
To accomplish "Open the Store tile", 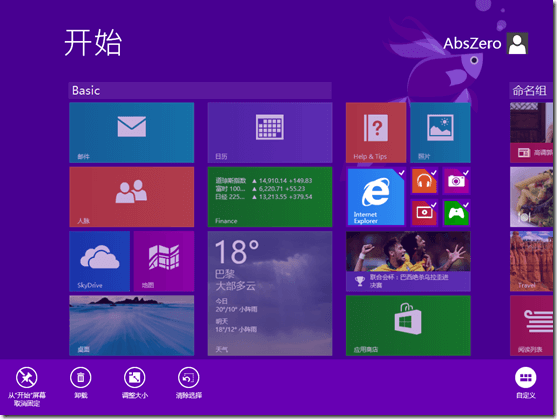I will click(x=408, y=326).
